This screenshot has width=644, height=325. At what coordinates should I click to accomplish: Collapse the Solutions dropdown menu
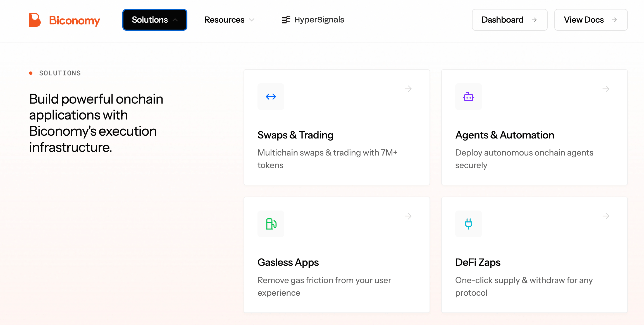click(155, 20)
